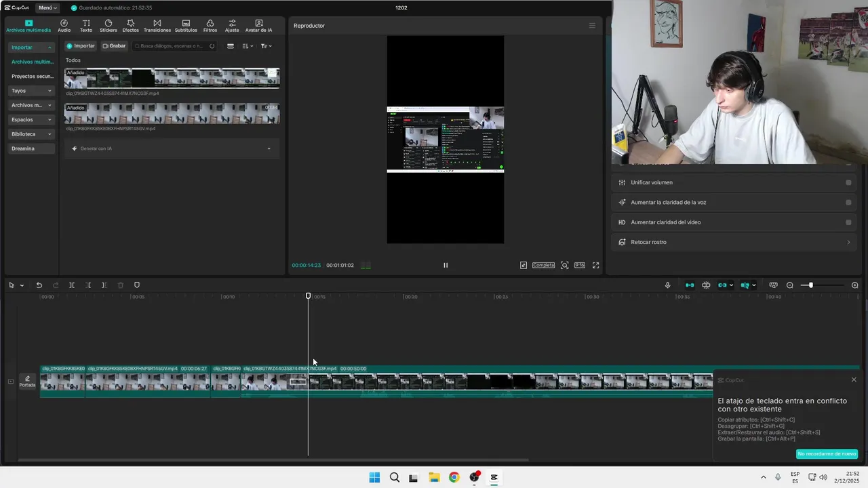The image size is (868, 488).
Task: Open the Audio tab
Action: 64,26
